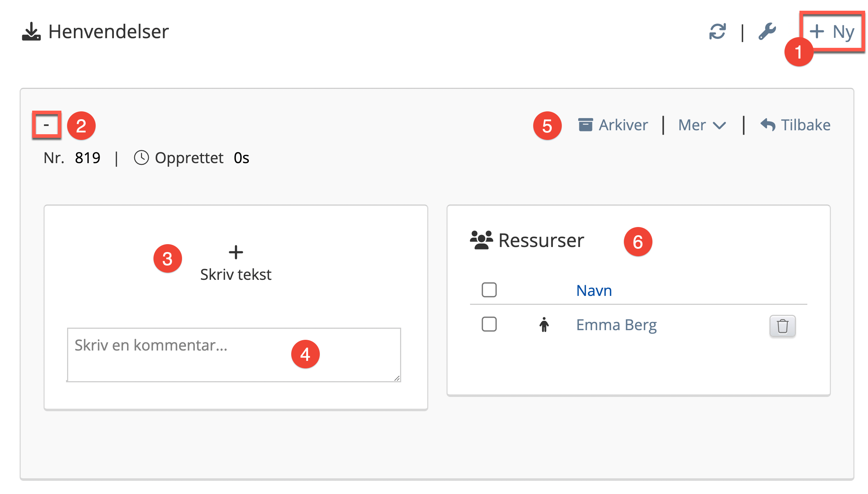Click the Arkiver archive box icon
Viewport: 868px width, 494px height.
[585, 125]
